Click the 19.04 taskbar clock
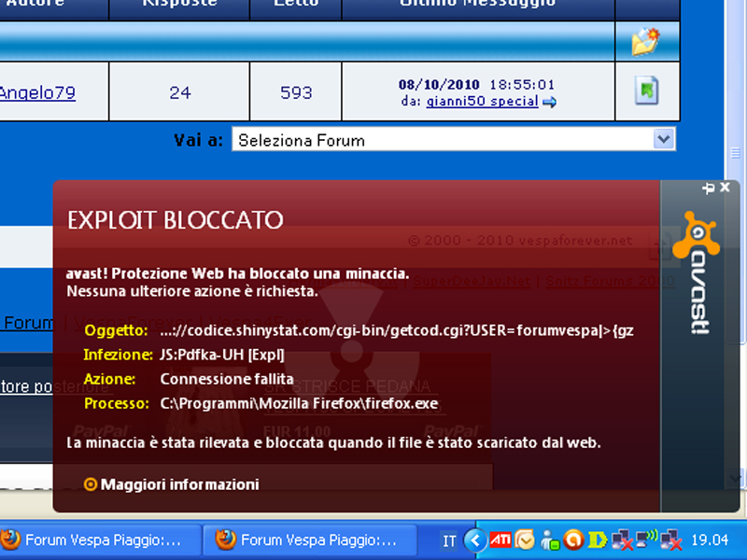 coord(710,540)
